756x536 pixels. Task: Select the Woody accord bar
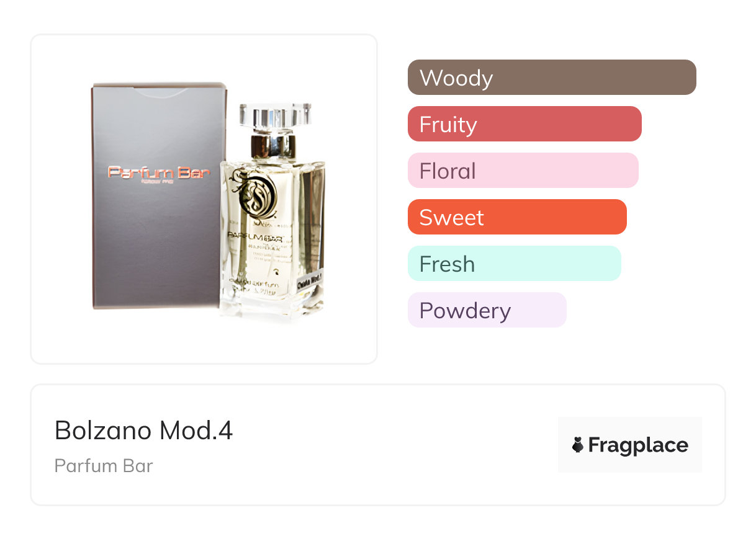551,78
